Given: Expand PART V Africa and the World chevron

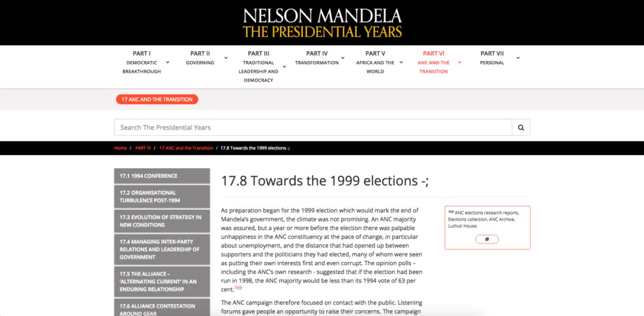Looking at the screenshot, I should coord(401,63).
